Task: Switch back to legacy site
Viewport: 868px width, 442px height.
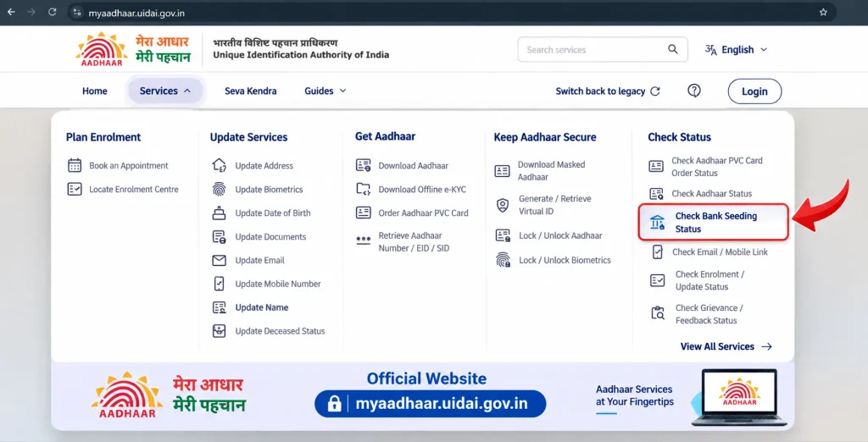Action: coord(608,91)
